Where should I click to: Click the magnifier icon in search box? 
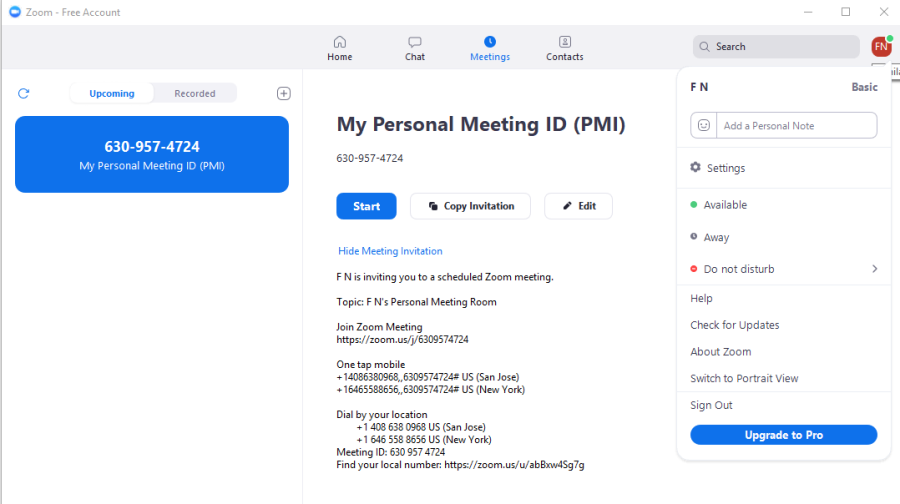coord(704,46)
